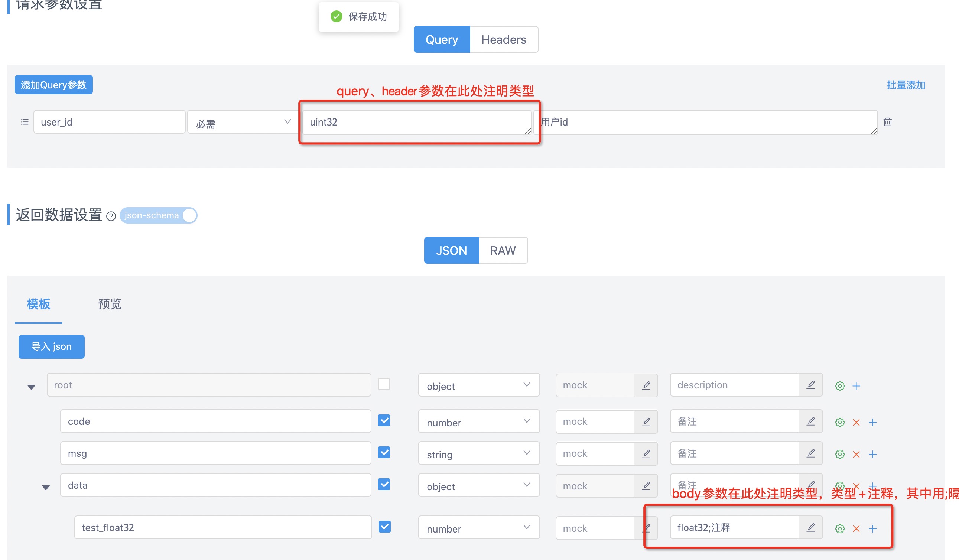The image size is (959, 560).
Task: Click mock input for msg row
Action: tap(595, 454)
